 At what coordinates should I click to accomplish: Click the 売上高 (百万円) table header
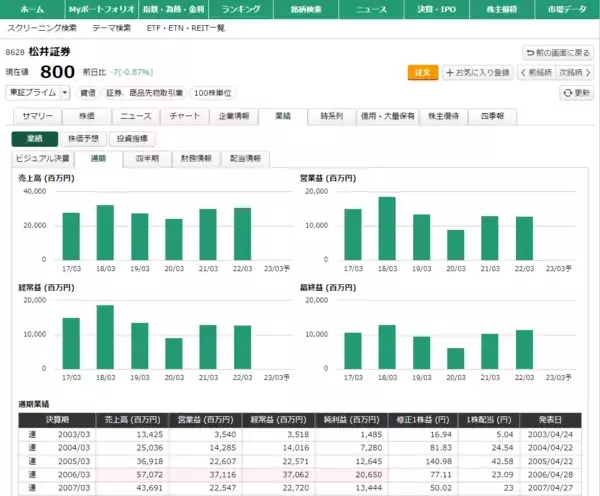click(132, 420)
